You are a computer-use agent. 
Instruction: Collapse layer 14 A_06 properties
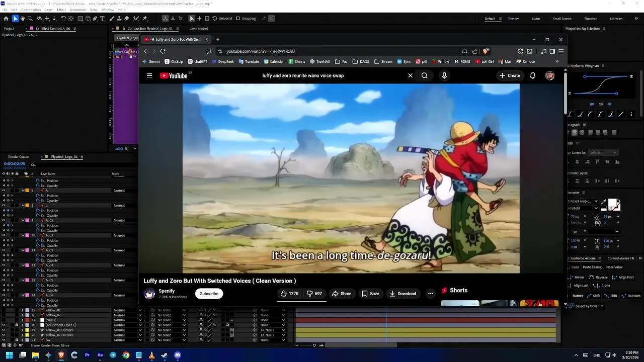click(23, 295)
